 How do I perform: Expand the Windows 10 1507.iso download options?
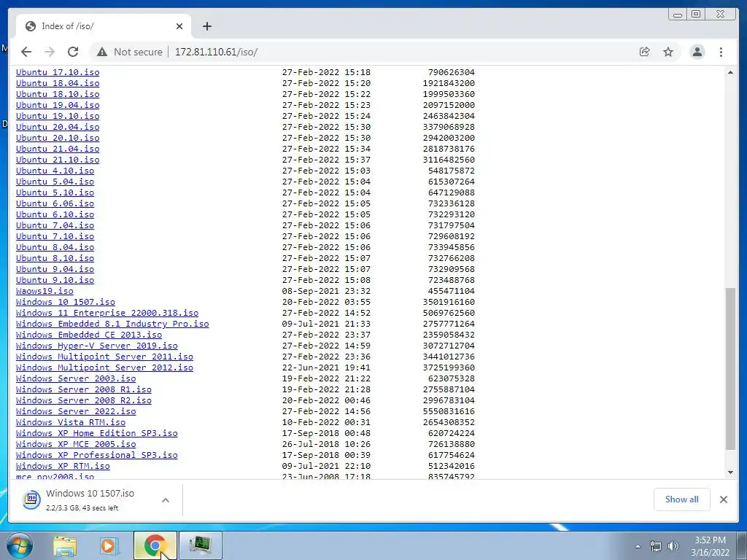coord(166,500)
